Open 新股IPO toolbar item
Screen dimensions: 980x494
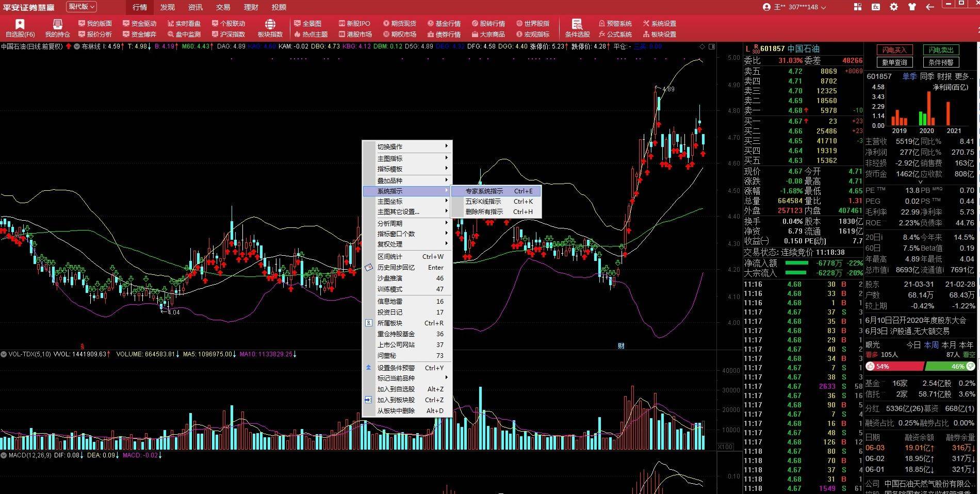tap(354, 23)
